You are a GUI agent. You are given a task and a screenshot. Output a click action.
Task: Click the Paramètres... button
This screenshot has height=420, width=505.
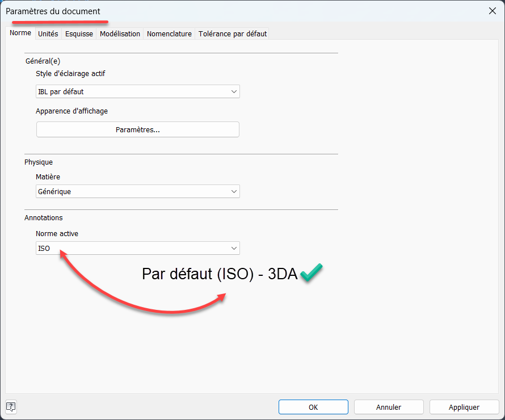137,129
